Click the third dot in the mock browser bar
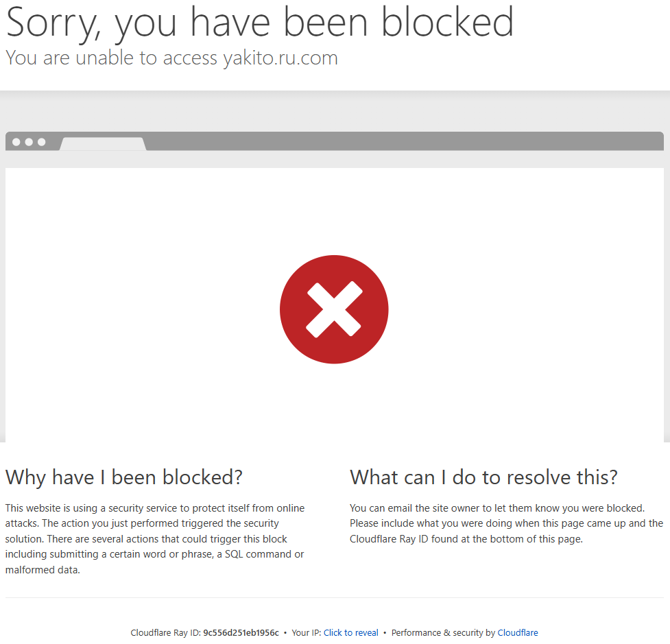 click(x=41, y=142)
